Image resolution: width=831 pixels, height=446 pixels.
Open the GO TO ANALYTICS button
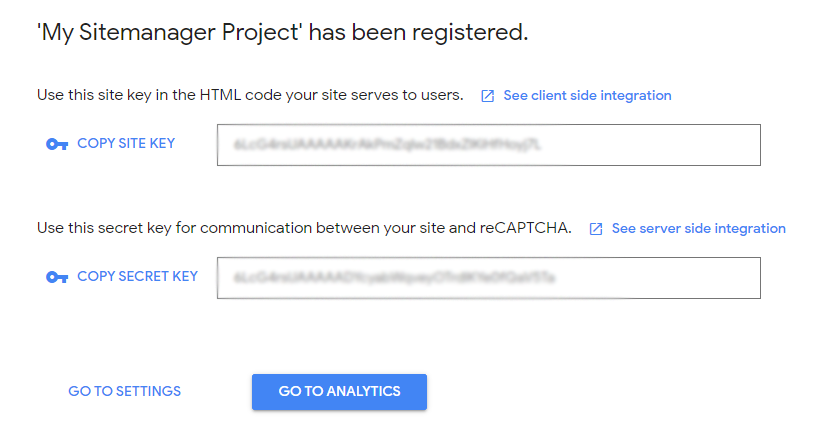click(339, 392)
